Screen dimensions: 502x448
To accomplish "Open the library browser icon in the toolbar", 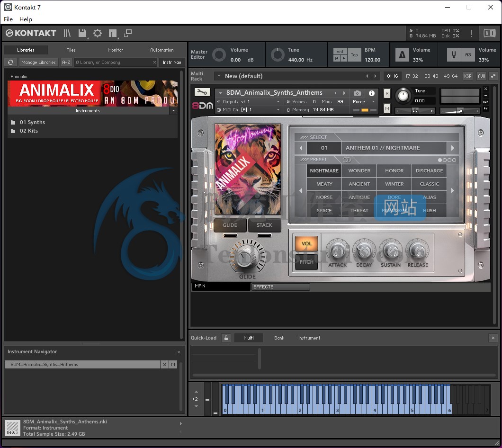I will point(67,33).
